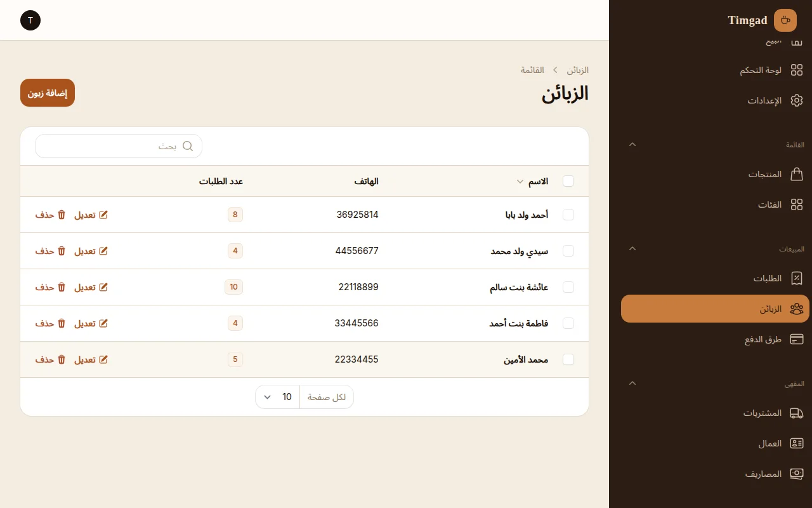812x508 pixels.
Task: Click حذف for فاطمة بنت أحمد
Action: click(50, 323)
